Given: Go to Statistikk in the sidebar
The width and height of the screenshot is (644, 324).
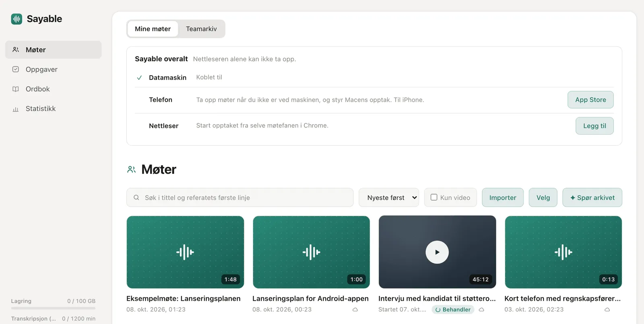Looking at the screenshot, I should click(x=53, y=109).
